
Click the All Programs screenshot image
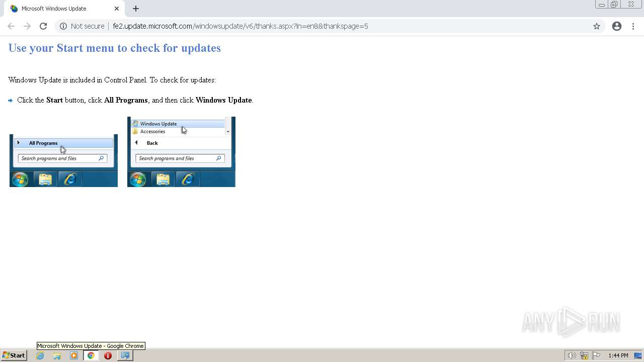[63, 160]
